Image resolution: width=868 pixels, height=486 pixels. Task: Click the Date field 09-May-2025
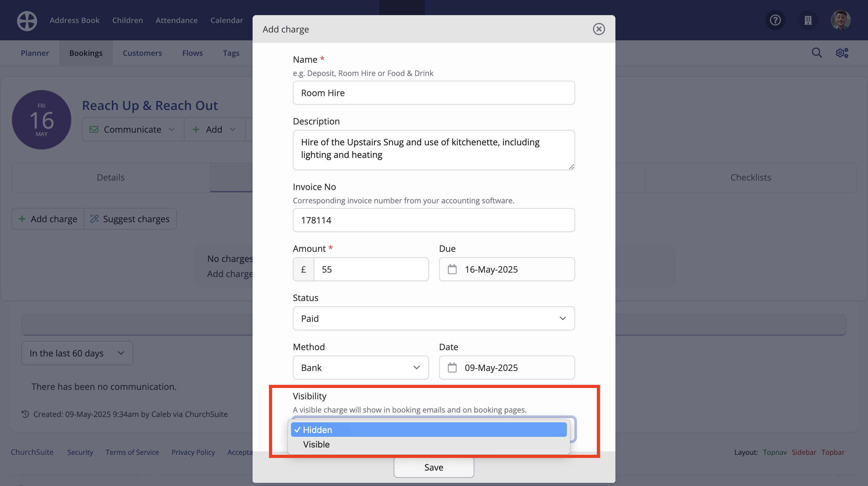pos(506,367)
